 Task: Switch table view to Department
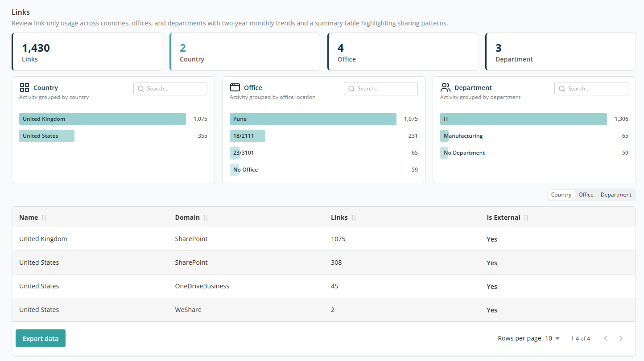click(x=616, y=195)
